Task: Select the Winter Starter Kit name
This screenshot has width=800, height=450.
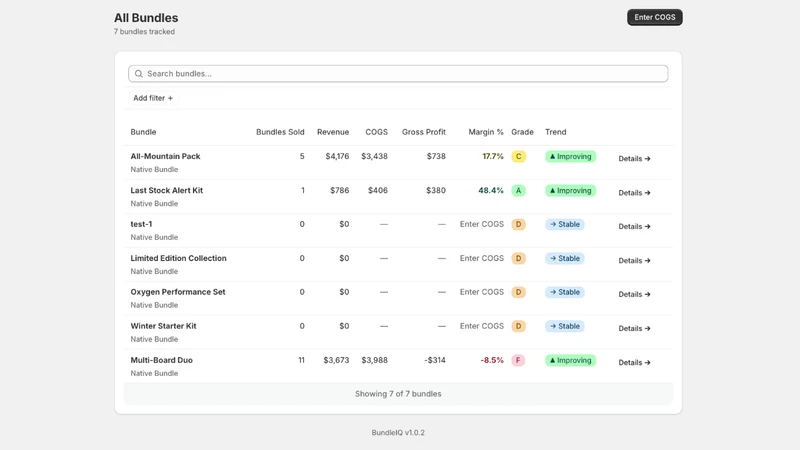Action: (163, 326)
